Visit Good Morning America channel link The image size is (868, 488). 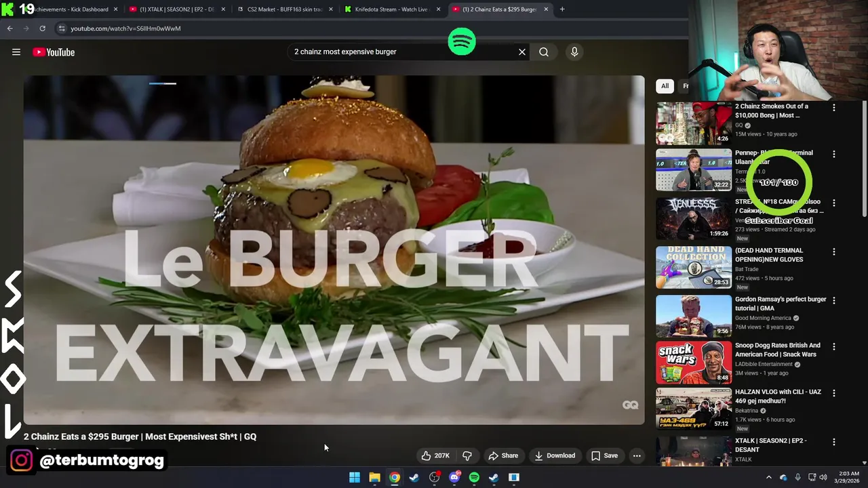coord(763,318)
